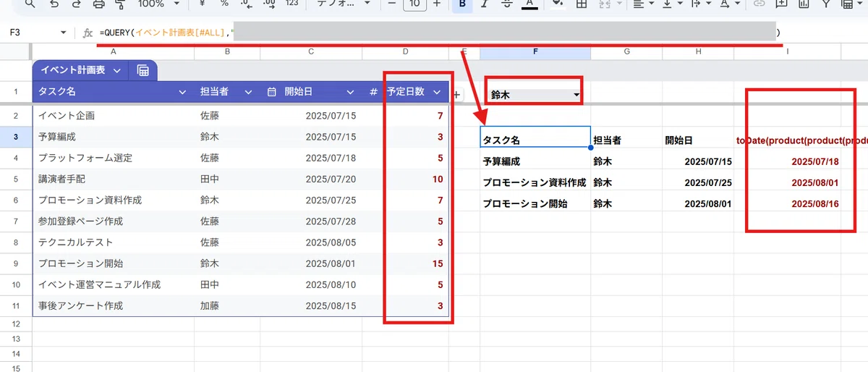
Task: Add a table column with plus button
Action: tap(457, 94)
